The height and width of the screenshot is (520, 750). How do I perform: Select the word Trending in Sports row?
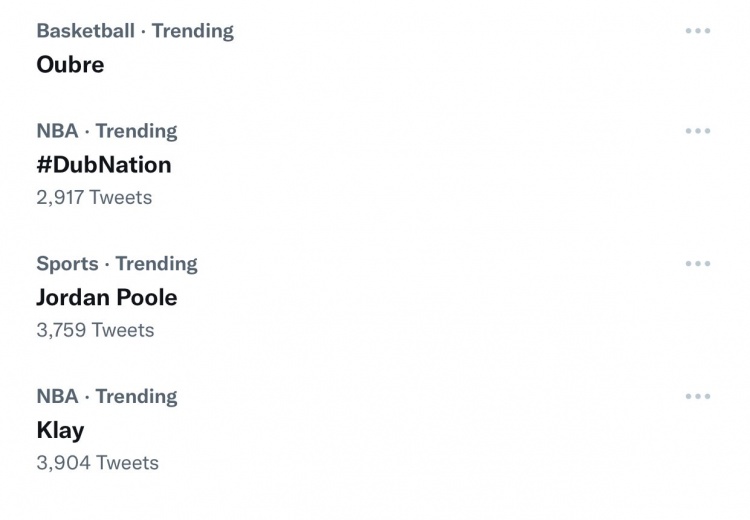click(x=156, y=264)
